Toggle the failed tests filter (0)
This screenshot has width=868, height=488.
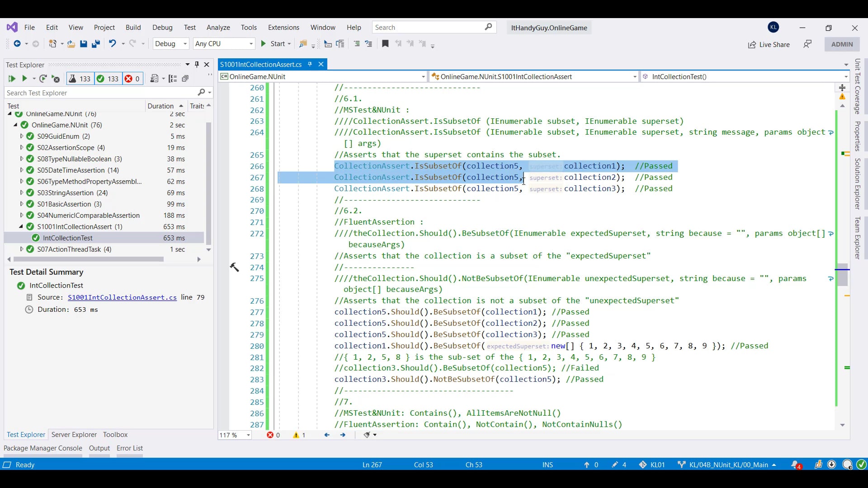click(132, 79)
